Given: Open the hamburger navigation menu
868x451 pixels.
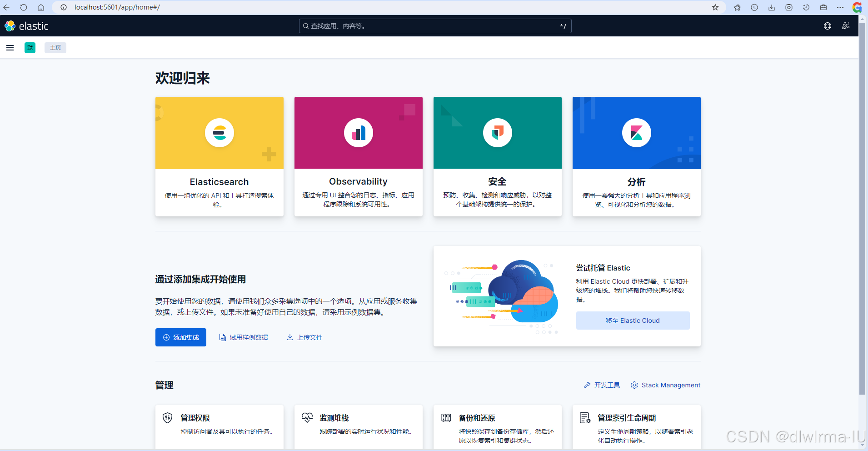Looking at the screenshot, I should click(x=10, y=48).
